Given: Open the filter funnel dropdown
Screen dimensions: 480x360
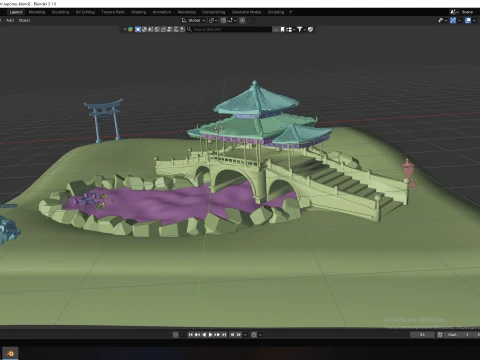Looking at the screenshot, I should (x=301, y=29).
